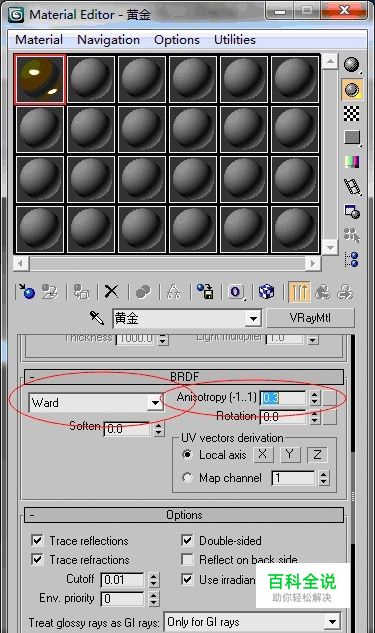Click the Material ID Channel icon

(236, 291)
